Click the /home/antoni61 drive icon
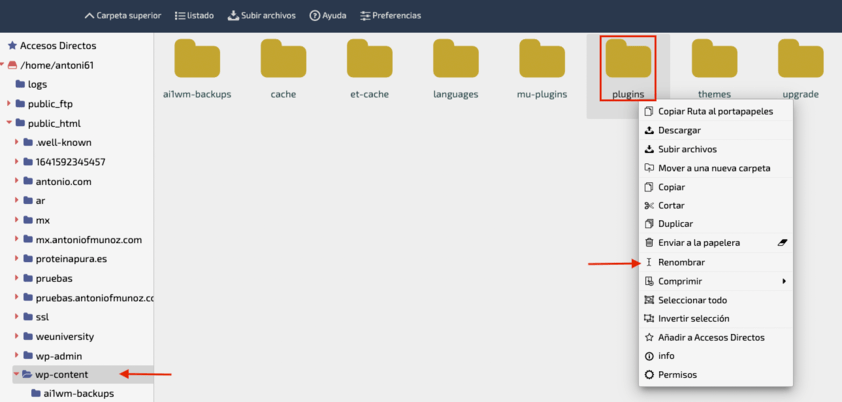 point(12,65)
